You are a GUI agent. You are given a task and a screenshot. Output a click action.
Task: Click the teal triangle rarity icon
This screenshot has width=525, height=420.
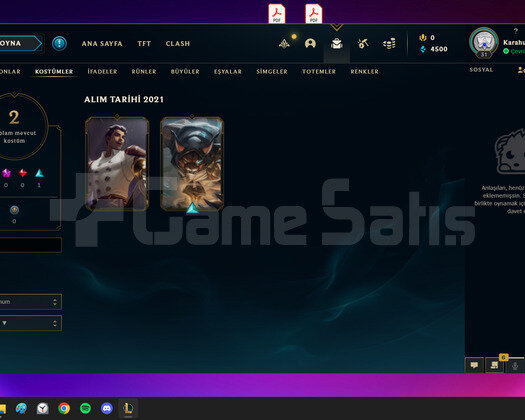pyautogui.click(x=40, y=173)
